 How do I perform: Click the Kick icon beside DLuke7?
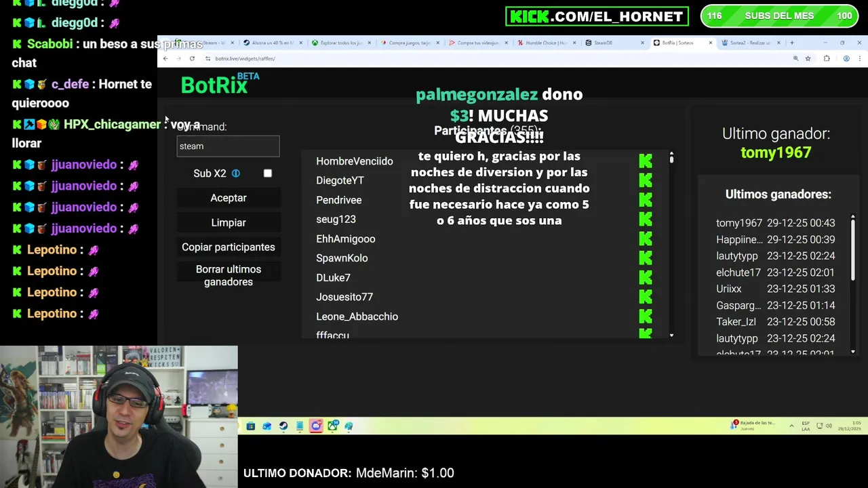[x=646, y=277]
